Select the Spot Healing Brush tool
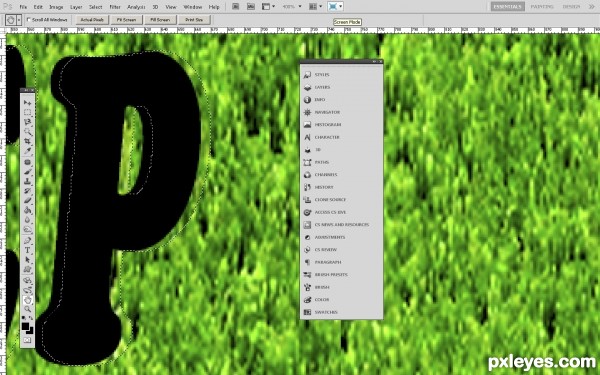The width and height of the screenshot is (600, 375). (x=28, y=162)
